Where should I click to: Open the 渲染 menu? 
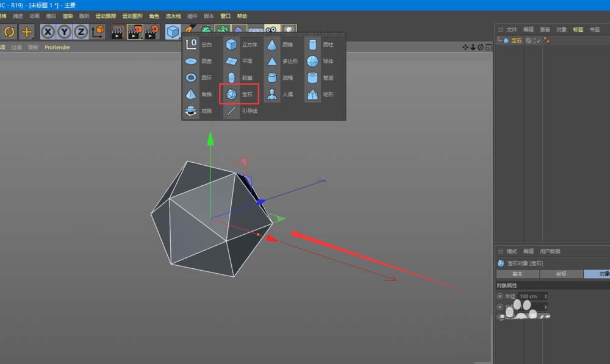click(x=68, y=16)
